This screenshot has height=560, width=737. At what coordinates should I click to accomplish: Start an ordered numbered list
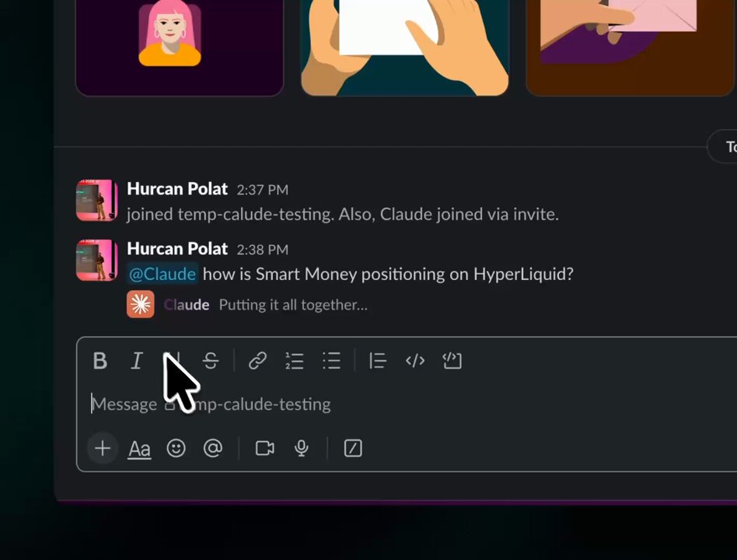(295, 361)
